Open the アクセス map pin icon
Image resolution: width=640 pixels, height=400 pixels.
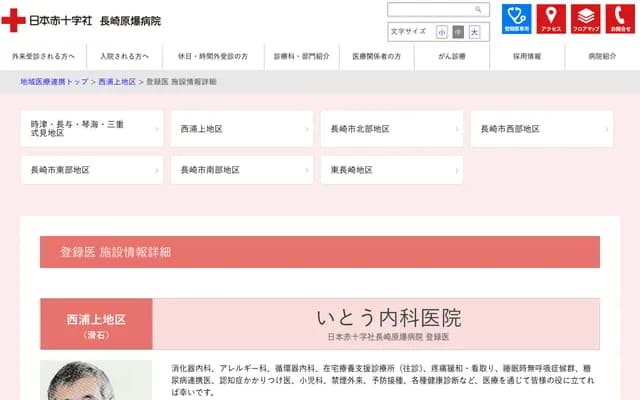pyautogui.click(x=551, y=19)
